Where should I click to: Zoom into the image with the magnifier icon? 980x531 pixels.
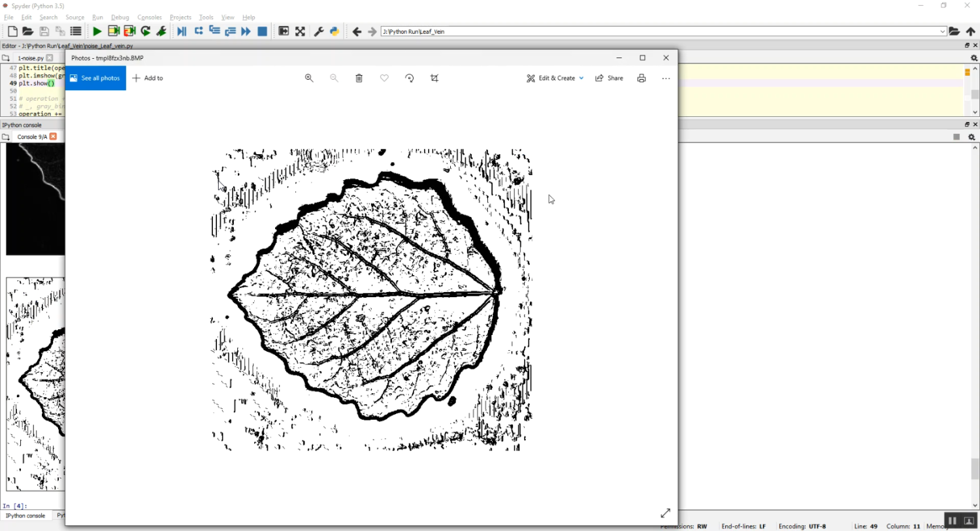pyautogui.click(x=309, y=78)
